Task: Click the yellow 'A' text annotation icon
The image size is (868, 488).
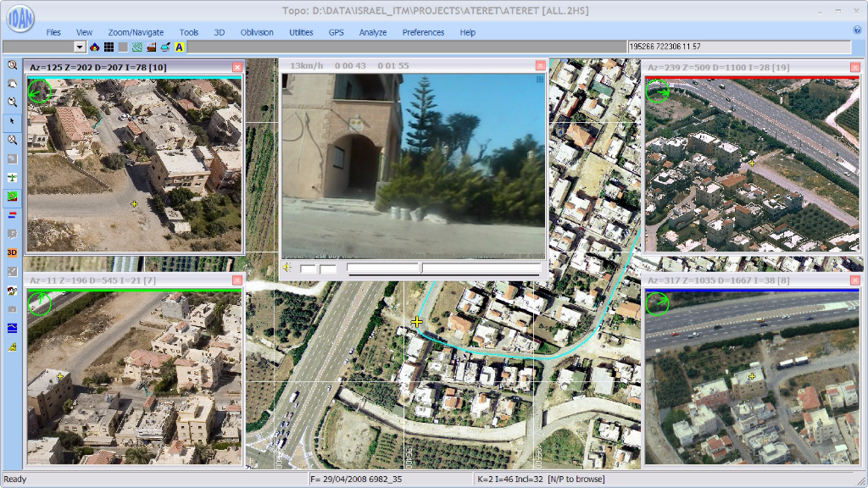Action: click(180, 47)
